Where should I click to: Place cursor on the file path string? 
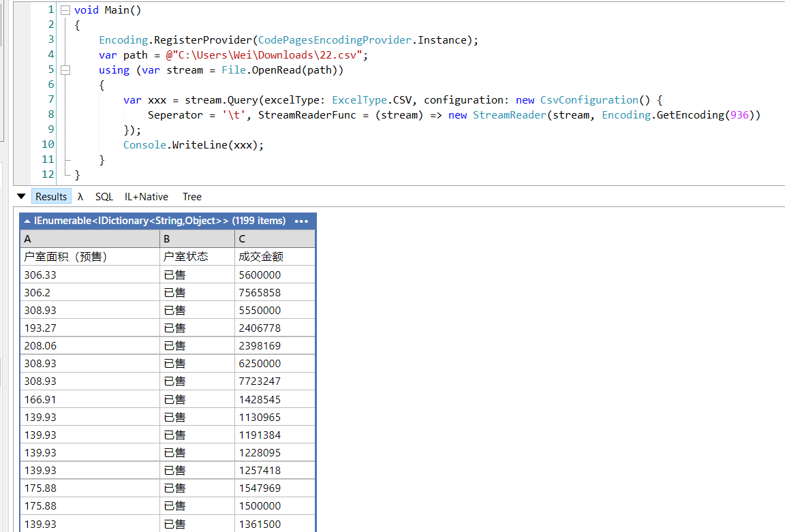[264, 55]
